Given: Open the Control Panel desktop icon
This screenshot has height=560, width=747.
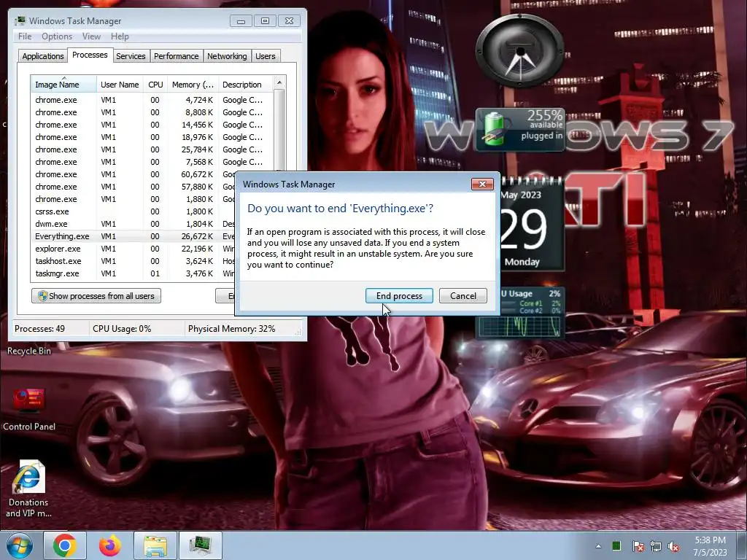Looking at the screenshot, I should [x=28, y=408].
